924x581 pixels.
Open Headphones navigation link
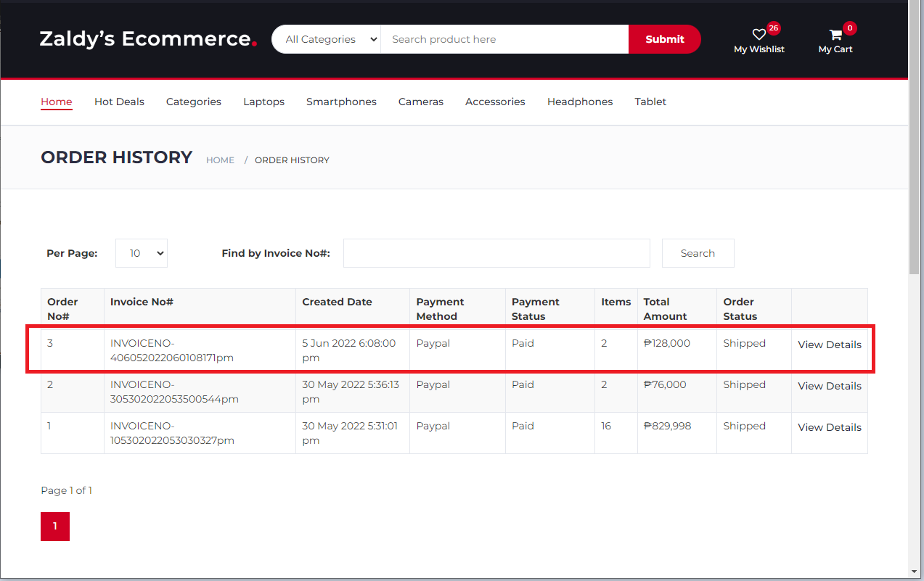click(579, 102)
